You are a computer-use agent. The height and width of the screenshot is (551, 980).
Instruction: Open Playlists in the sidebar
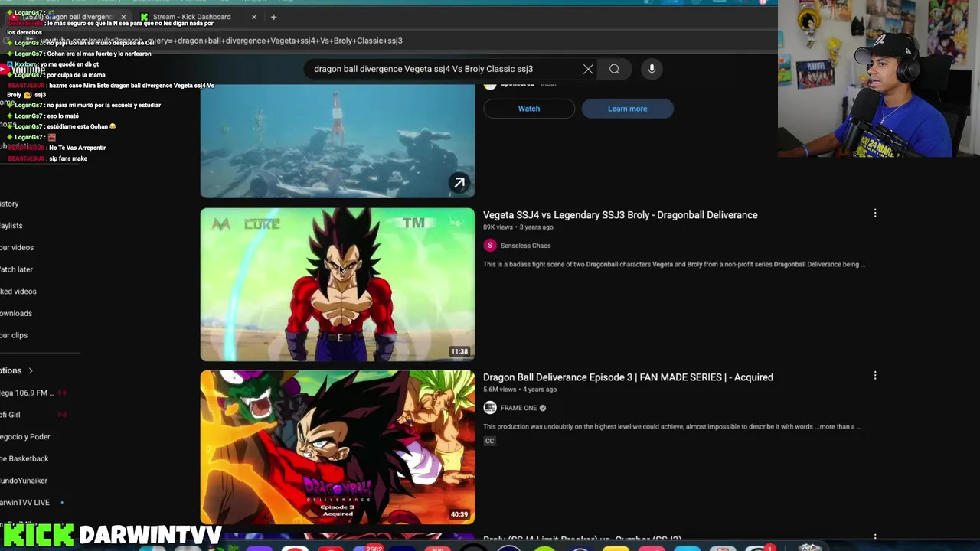[11, 226]
